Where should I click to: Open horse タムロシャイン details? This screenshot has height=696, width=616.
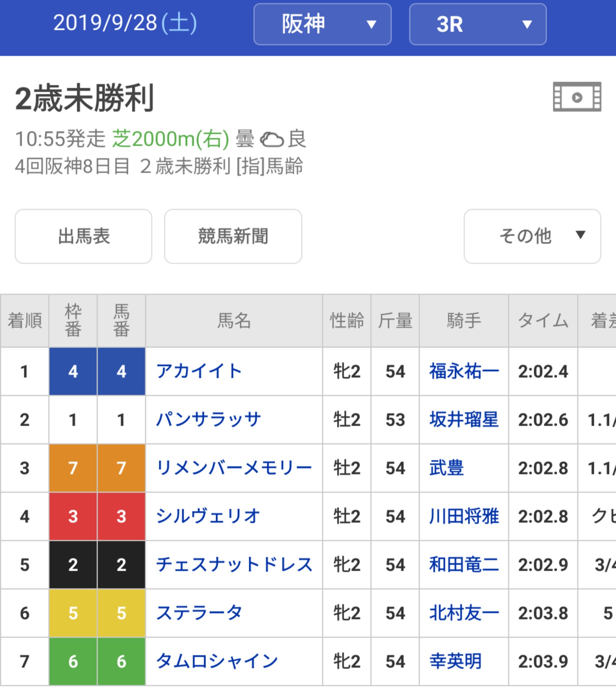pos(217,662)
